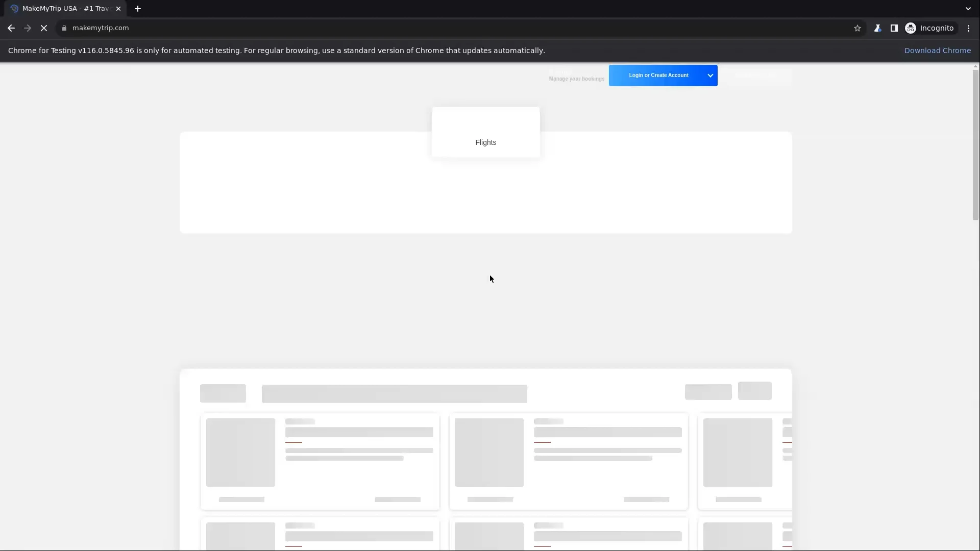Open the side panel icon
The height and width of the screenshot is (551, 980).
tap(895, 28)
